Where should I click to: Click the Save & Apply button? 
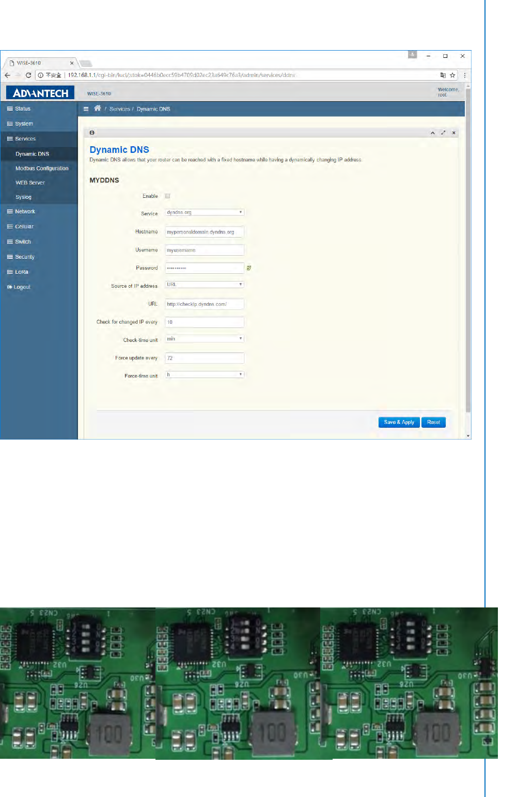pyautogui.click(x=399, y=423)
